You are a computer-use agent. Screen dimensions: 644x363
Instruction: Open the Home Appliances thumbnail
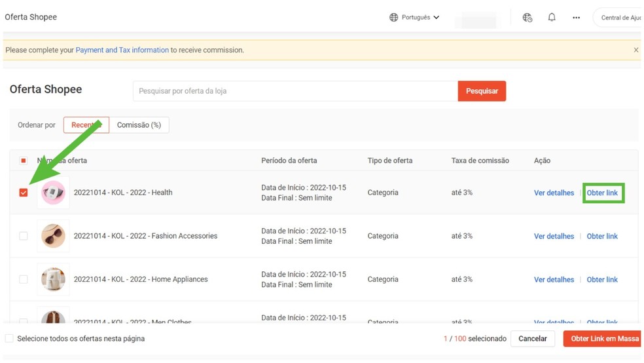[x=53, y=279]
